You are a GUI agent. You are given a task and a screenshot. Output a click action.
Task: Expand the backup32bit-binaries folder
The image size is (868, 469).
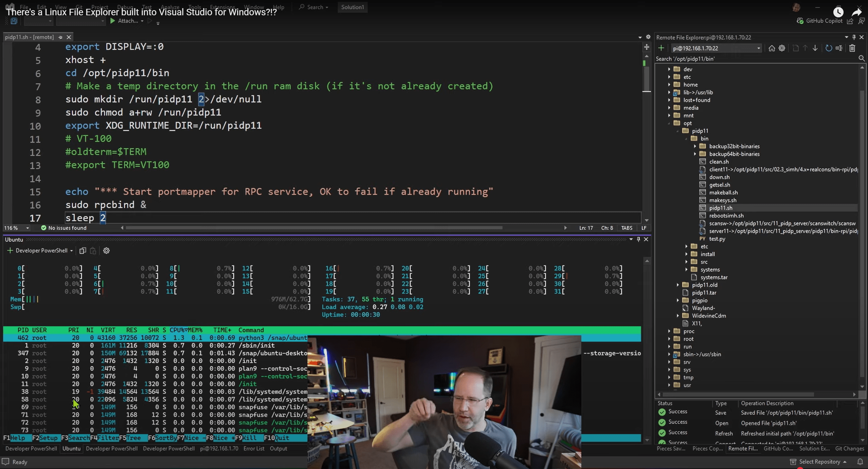tap(695, 146)
